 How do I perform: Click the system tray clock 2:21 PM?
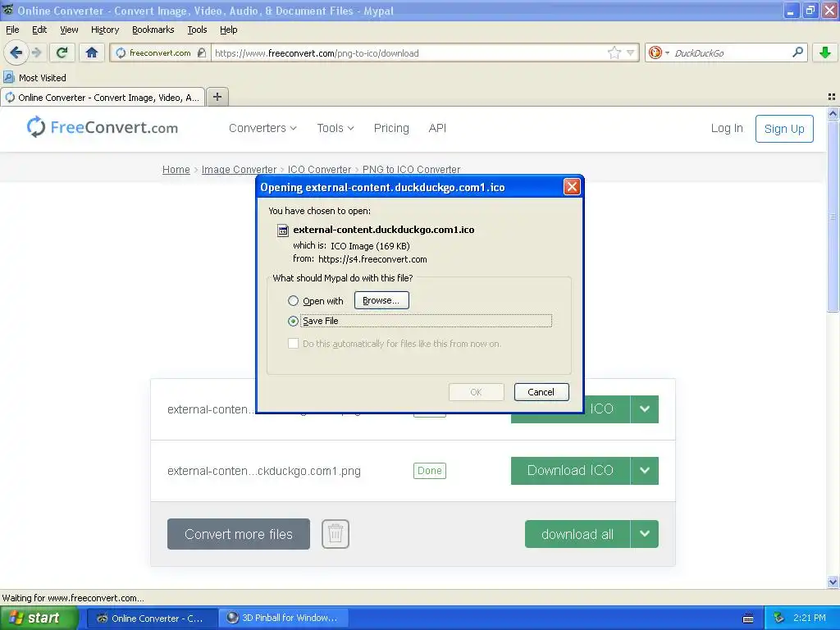[809, 618]
